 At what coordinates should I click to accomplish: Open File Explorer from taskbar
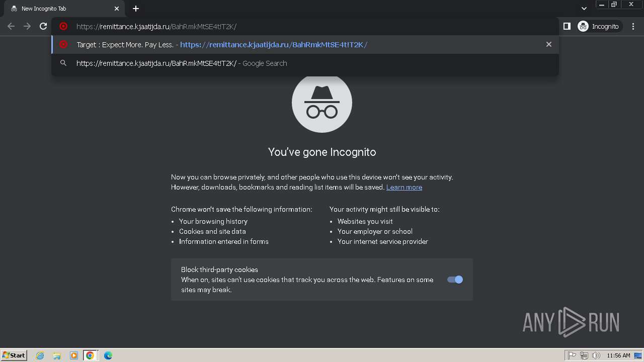[x=57, y=355]
